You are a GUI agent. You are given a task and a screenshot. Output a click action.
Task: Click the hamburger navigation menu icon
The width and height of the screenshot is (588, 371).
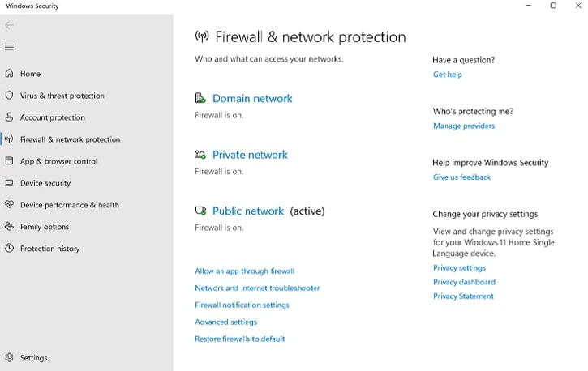pyautogui.click(x=10, y=47)
